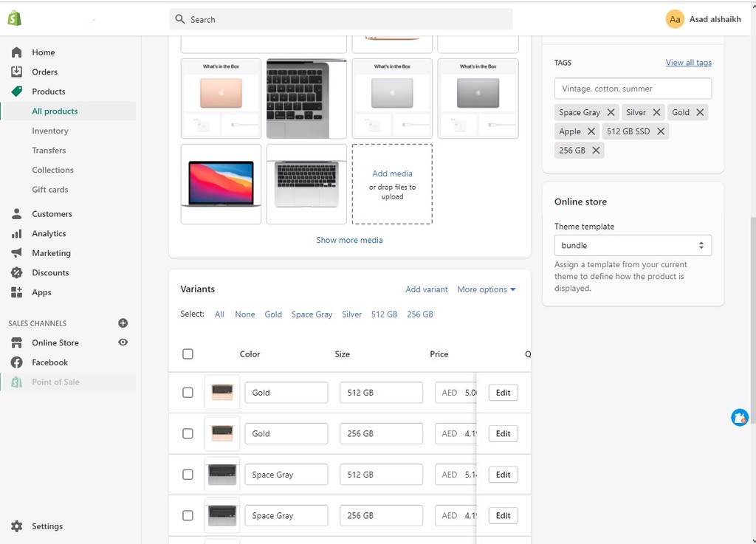Click the Apps grid icon
756x544 pixels.
pos(16,292)
